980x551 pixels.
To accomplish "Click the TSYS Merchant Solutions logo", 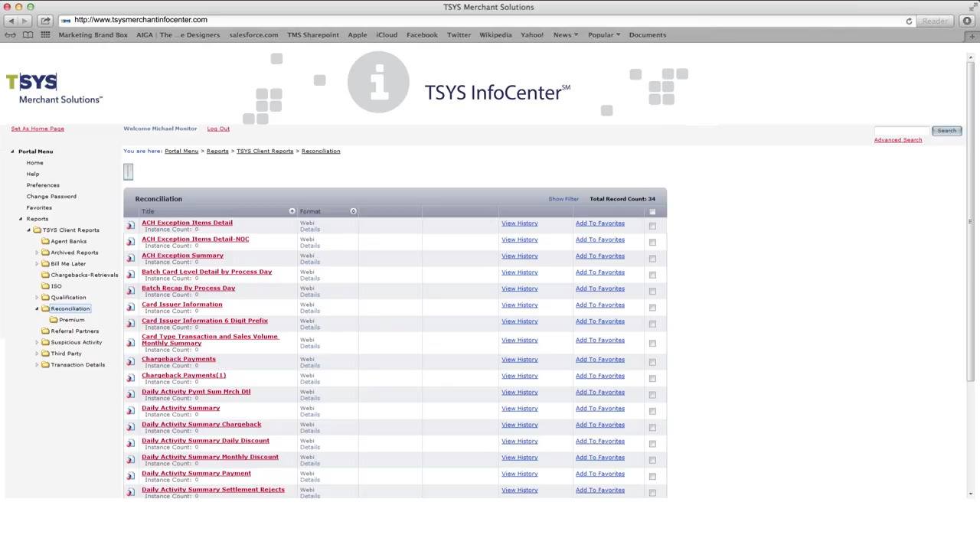I will [x=54, y=89].
